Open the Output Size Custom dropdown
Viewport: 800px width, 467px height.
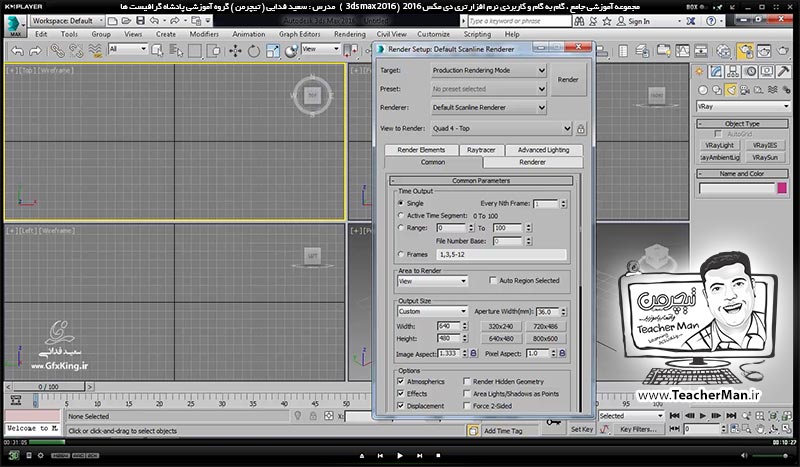(432, 311)
